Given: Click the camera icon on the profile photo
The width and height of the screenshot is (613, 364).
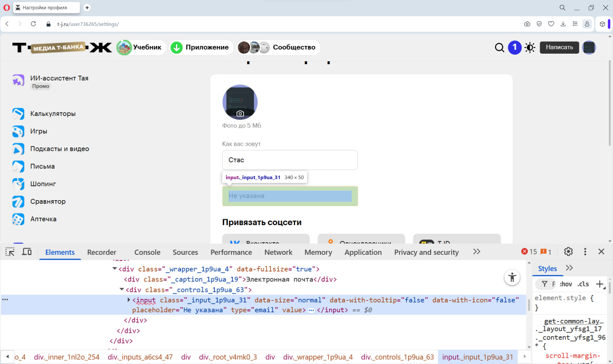Looking at the screenshot, I should [240, 113].
